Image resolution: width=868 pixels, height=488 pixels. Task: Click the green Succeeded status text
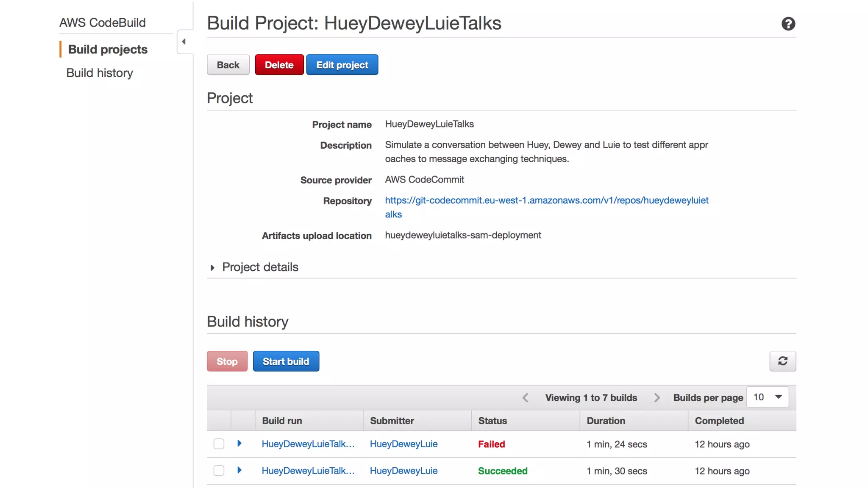[x=503, y=471]
